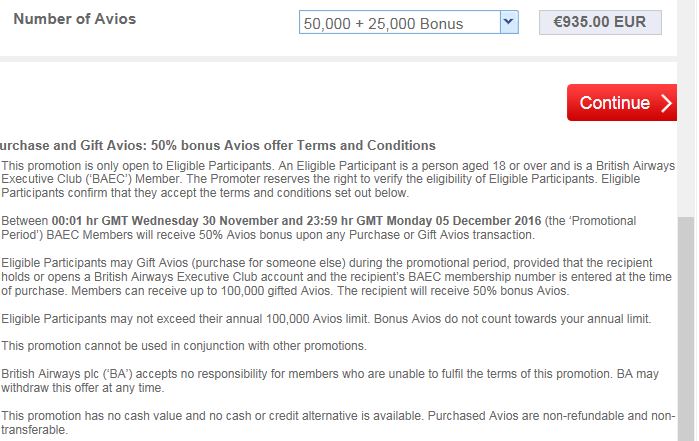The image size is (699, 441).
Task: Click the Continue button label
Action: click(614, 103)
